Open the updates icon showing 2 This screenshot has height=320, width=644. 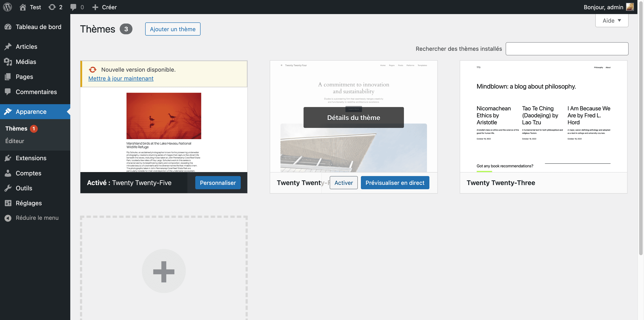(52, 7)
